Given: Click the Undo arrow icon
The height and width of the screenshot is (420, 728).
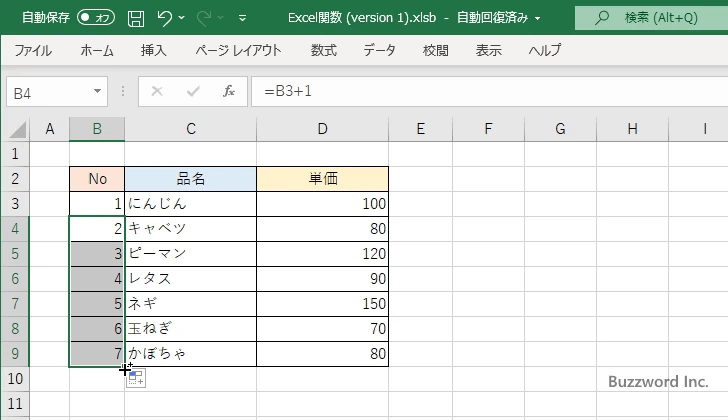Looking at the screenshot, I should [165, 18].
